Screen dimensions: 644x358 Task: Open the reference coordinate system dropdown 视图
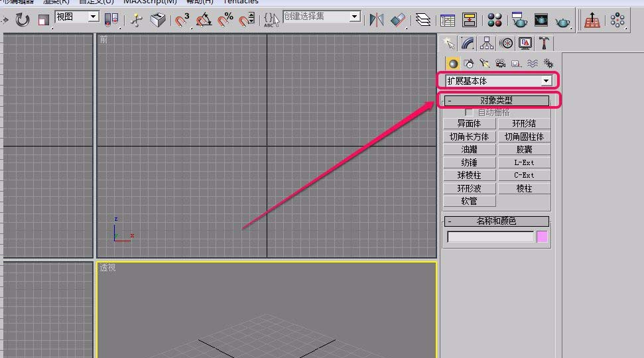coord(77,17)
